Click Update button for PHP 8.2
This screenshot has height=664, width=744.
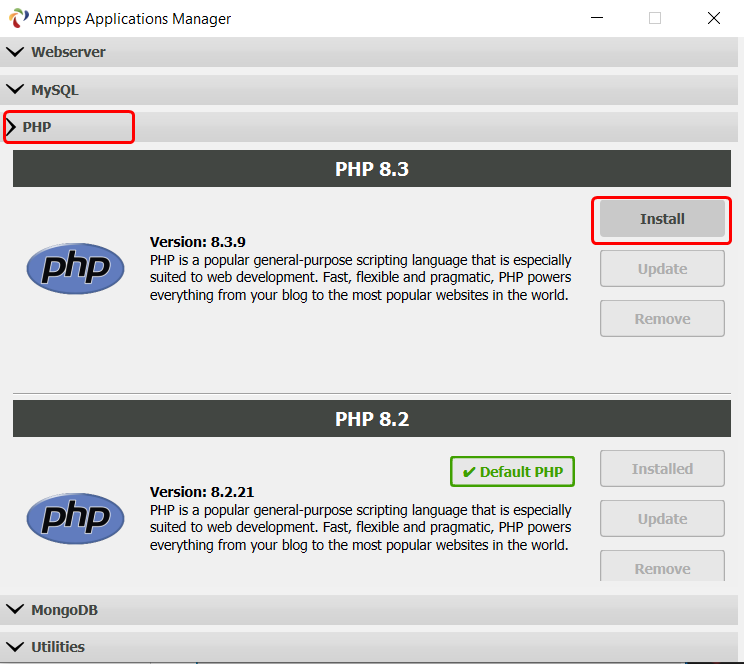click(662, 518)
